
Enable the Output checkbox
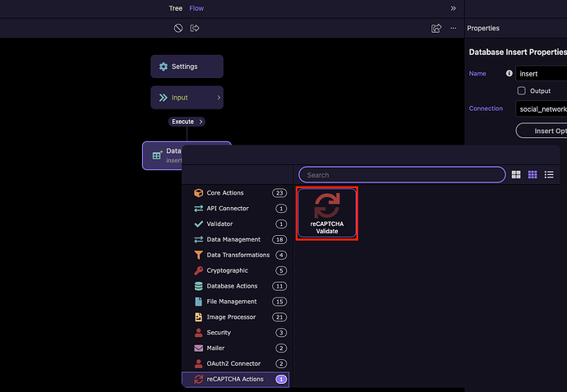click(x=521, y=90)
